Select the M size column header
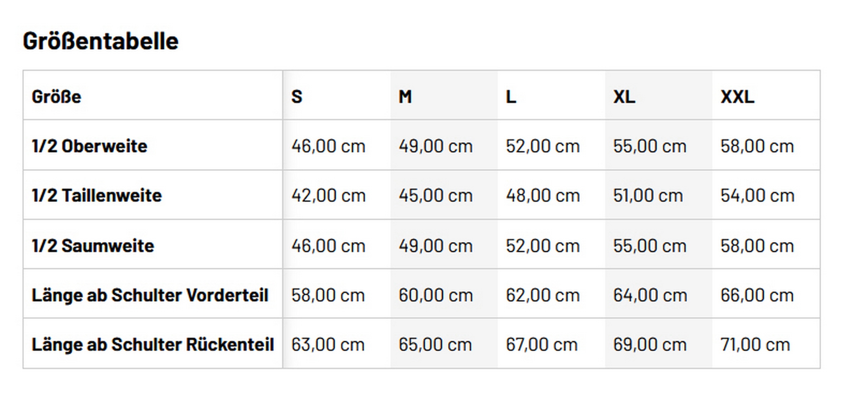This screenshot has height=414, width=868. [x=405, y=97]
